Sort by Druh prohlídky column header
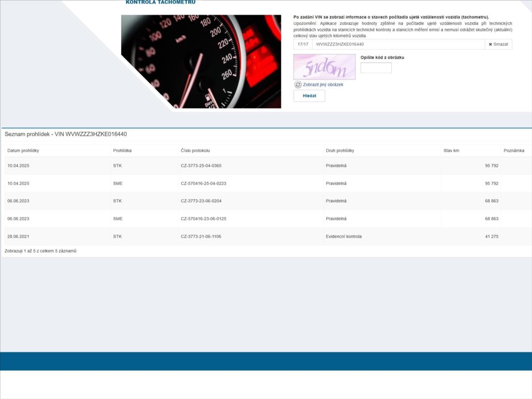 click(x=340, y=150)
